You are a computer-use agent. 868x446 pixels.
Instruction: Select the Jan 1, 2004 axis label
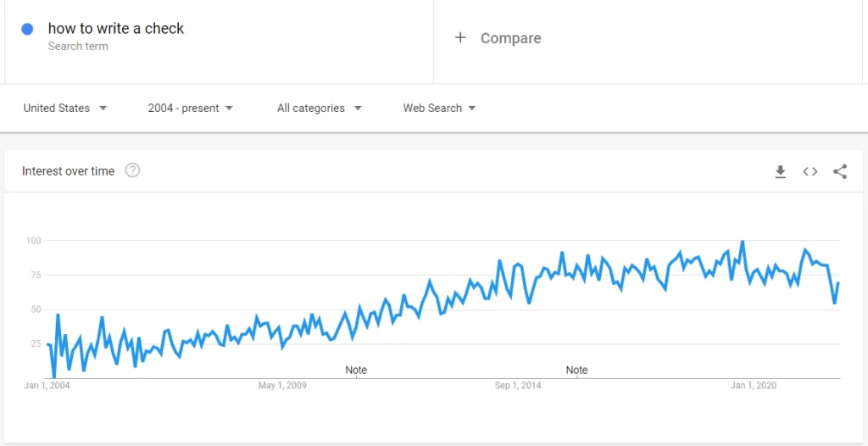(47, 386)
